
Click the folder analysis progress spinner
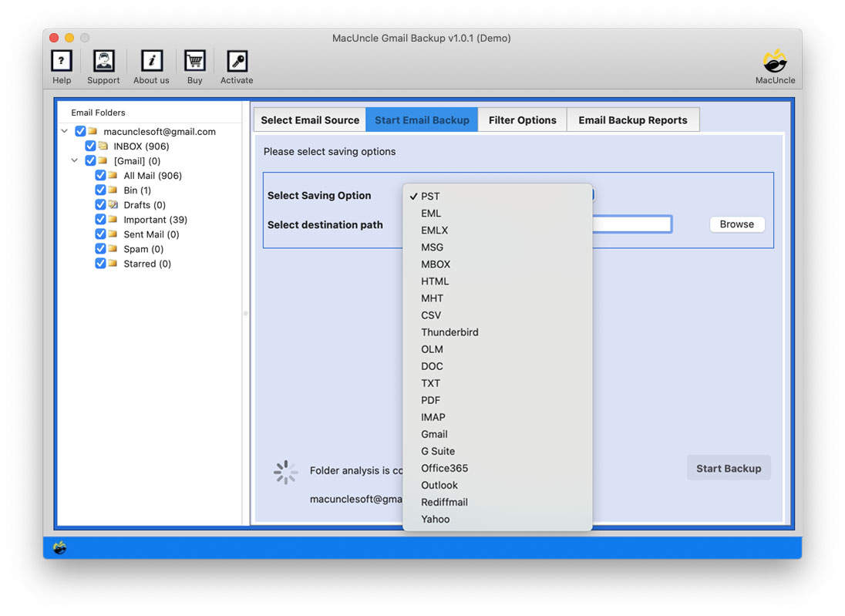(285, 472)
